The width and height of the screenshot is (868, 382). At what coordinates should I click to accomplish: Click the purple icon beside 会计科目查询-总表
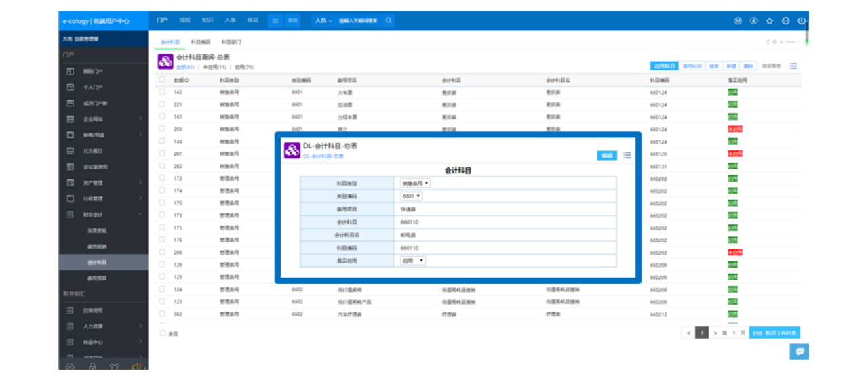tap(165, 62)
